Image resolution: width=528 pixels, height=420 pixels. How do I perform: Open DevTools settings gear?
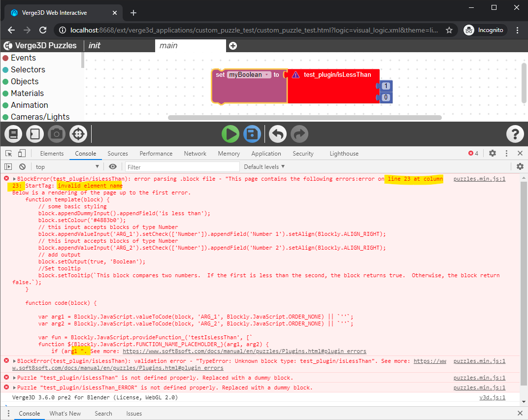coord(493,154)
